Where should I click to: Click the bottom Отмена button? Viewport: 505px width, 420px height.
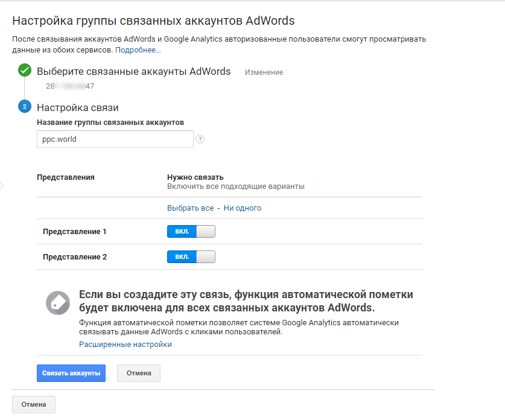(x=34, y=404)
